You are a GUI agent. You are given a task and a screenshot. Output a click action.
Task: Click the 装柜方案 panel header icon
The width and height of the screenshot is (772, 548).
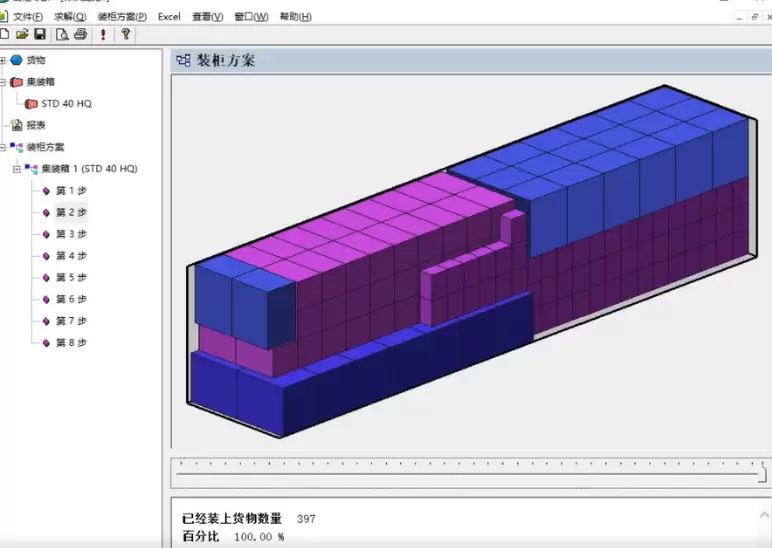183,61
